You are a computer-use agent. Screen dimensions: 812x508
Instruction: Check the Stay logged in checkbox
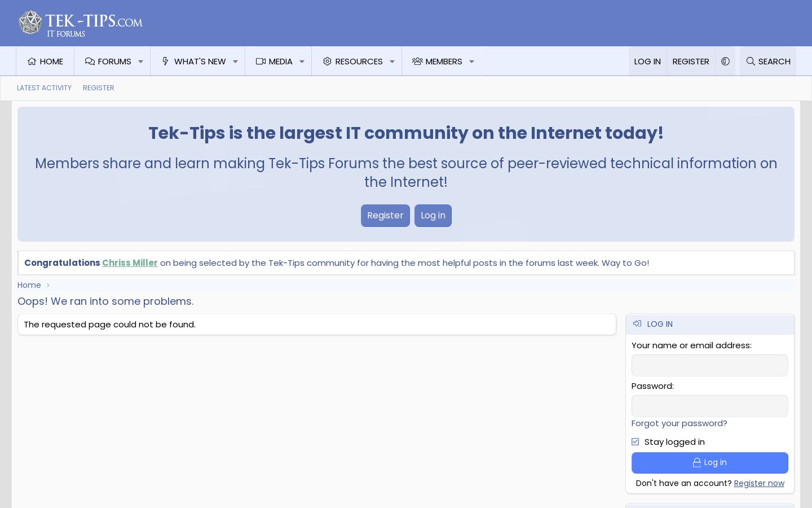point(636,442)
